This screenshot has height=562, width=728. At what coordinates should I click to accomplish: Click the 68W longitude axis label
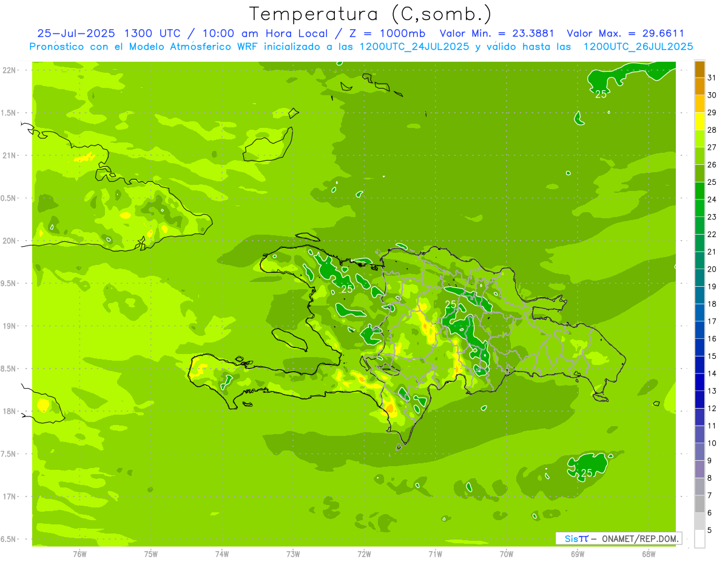[x=649, y=554]
